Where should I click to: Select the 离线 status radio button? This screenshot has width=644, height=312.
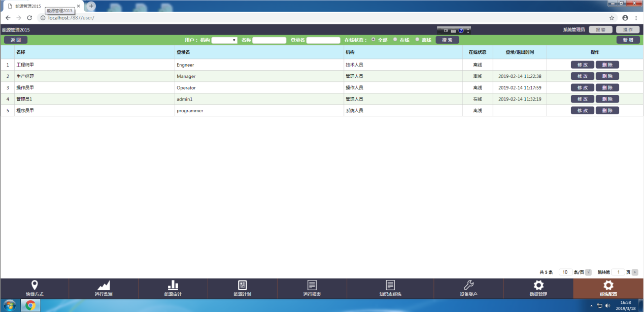[418, 39]
